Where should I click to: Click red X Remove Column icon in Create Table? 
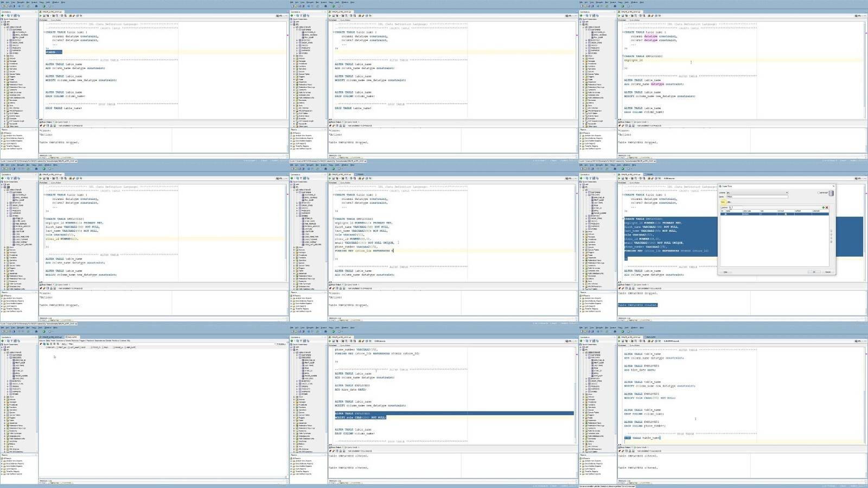827,207
